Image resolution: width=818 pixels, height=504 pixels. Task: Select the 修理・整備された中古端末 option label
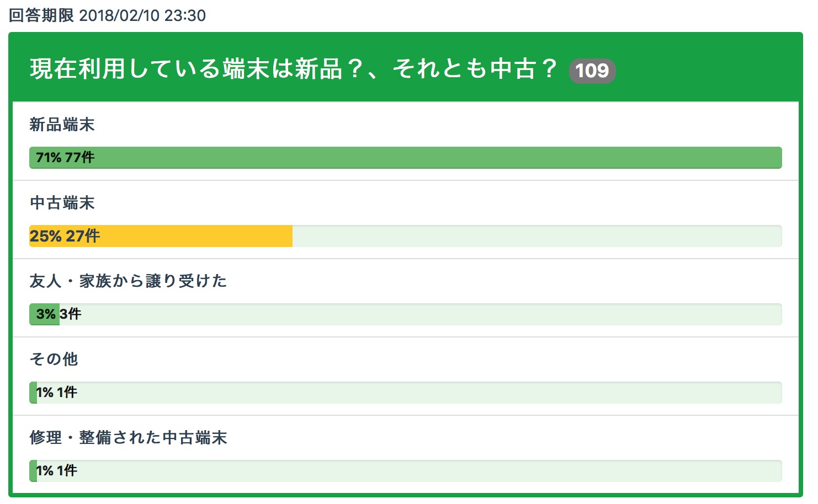(128, 438)
